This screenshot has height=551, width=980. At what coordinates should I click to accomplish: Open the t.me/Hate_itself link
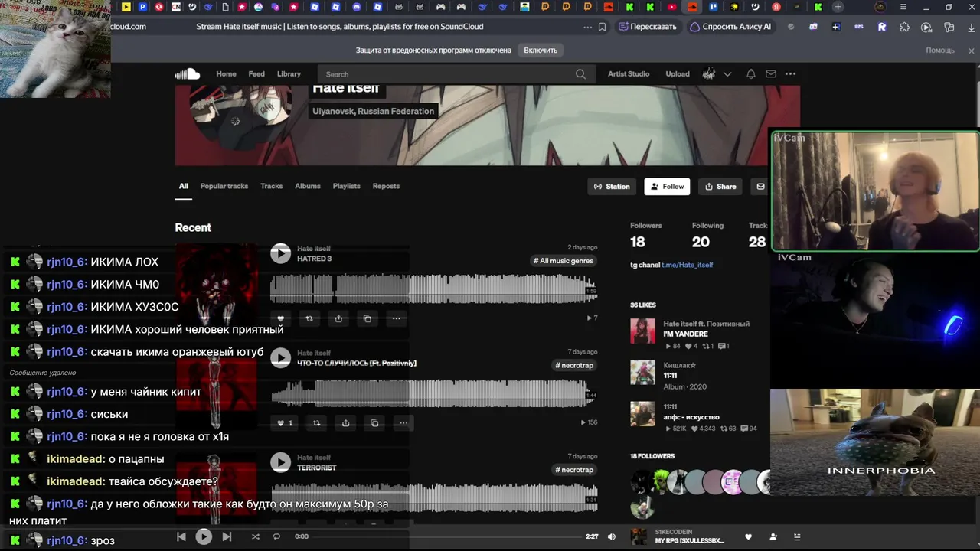click(688, 265)
